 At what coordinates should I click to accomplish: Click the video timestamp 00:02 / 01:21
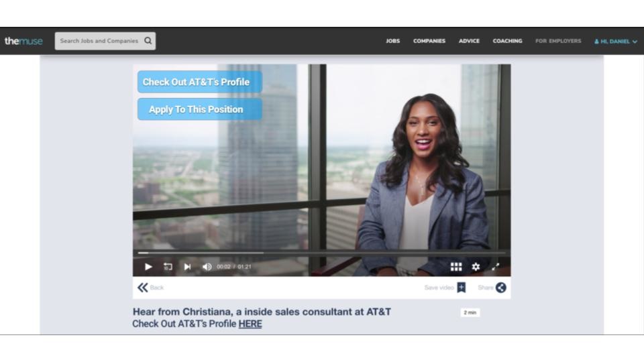pos(233,267)
